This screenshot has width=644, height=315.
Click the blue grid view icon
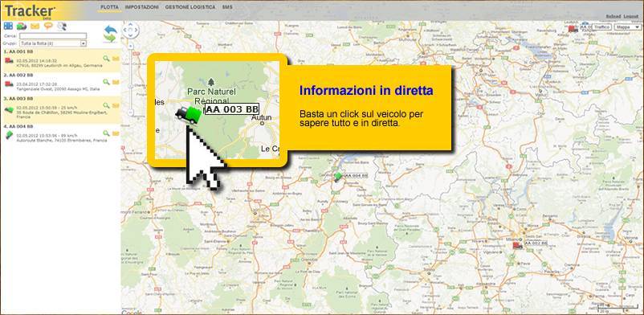click(x=8, y=26)
